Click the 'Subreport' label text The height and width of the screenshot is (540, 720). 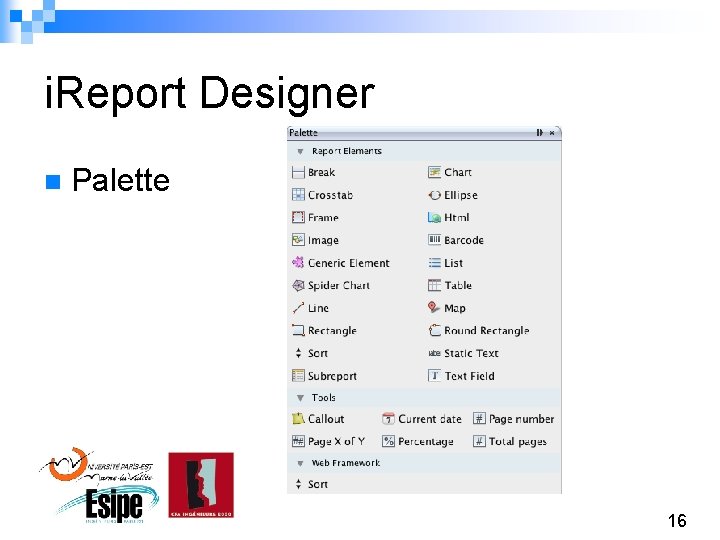332,376
